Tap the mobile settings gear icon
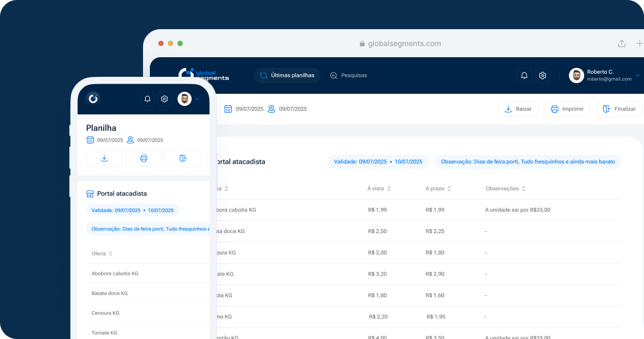Screen dimensions: 644x339 165,99
